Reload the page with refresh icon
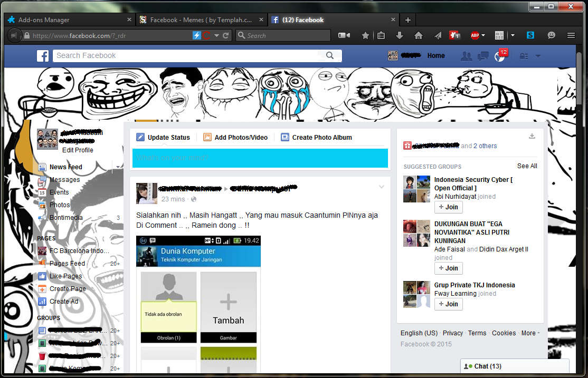Image resolution: width=588 pixels, height=378 pixels. pyautogui.click(x=226, y=36)
